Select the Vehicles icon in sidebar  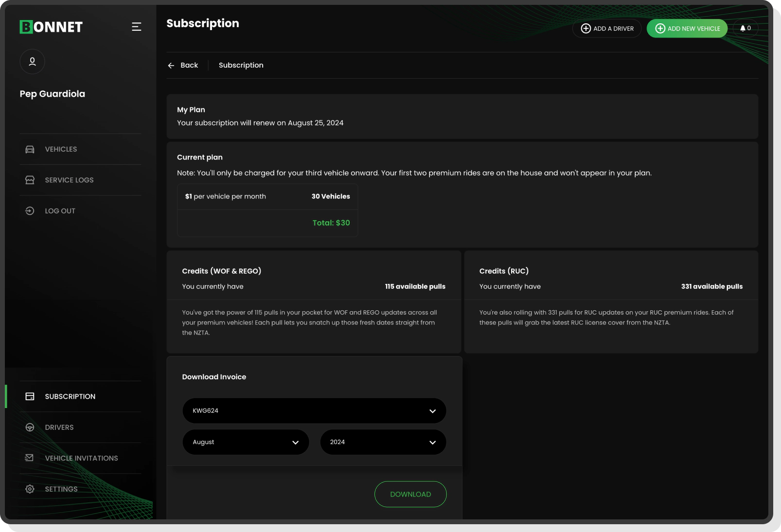(30, 149)
